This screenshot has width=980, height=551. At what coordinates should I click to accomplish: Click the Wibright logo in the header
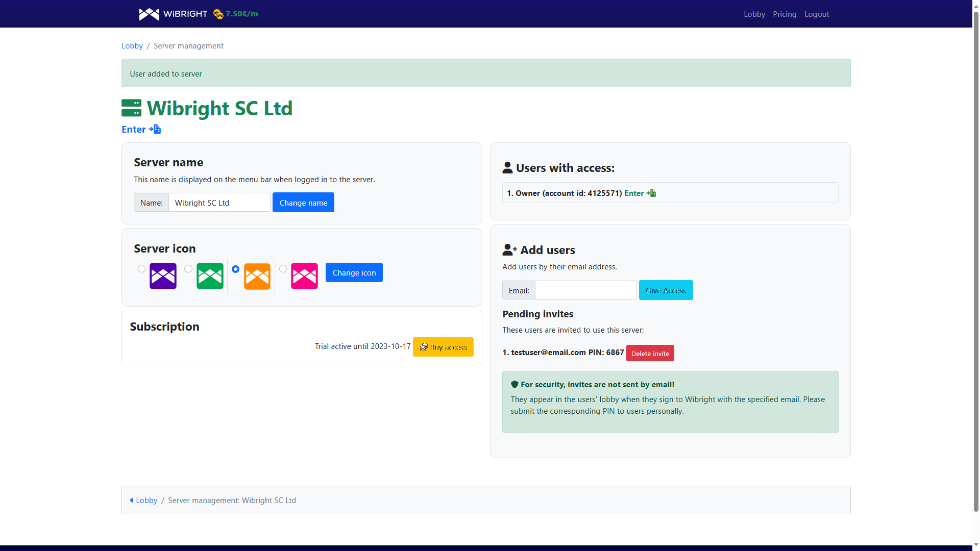(x=173, y=14)
